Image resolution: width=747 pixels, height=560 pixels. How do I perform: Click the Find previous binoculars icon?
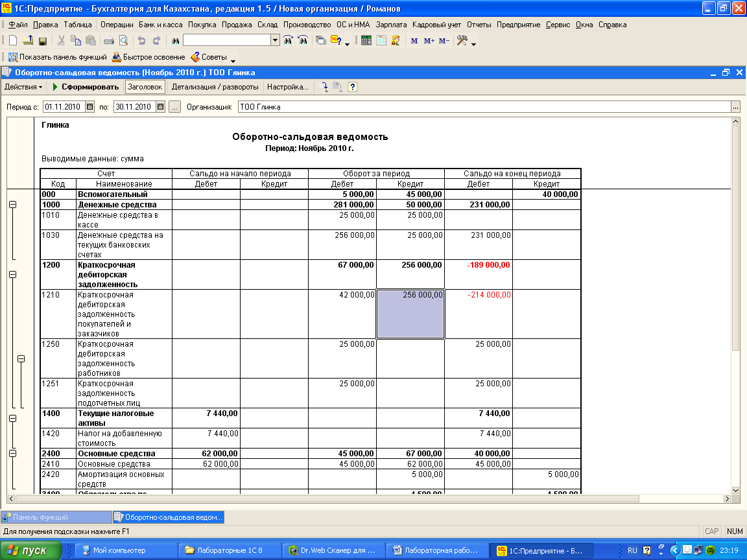click(x=303, y=41)
